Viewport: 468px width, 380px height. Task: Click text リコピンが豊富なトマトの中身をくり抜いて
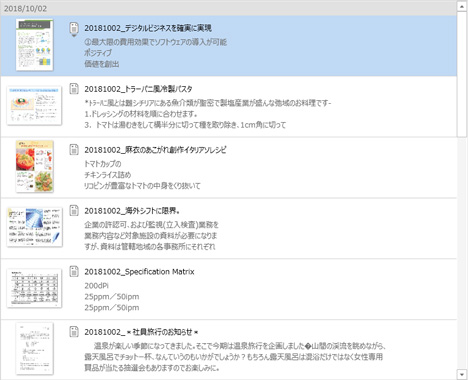(x=142, y=186)
